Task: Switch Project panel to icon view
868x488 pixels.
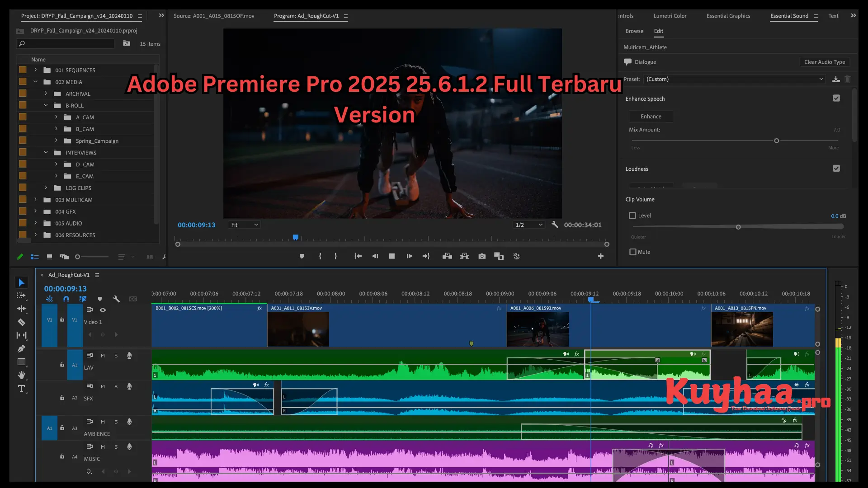Action: click(49, 257)
